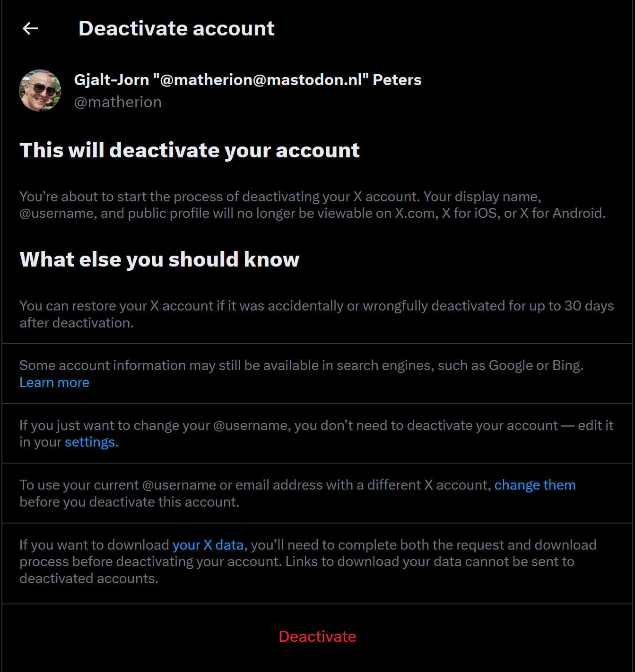Image resolution: width=635 pixels, height=672 pixels.
Task: Click the Deactivate row at page bottom
Action: point(317,637)
